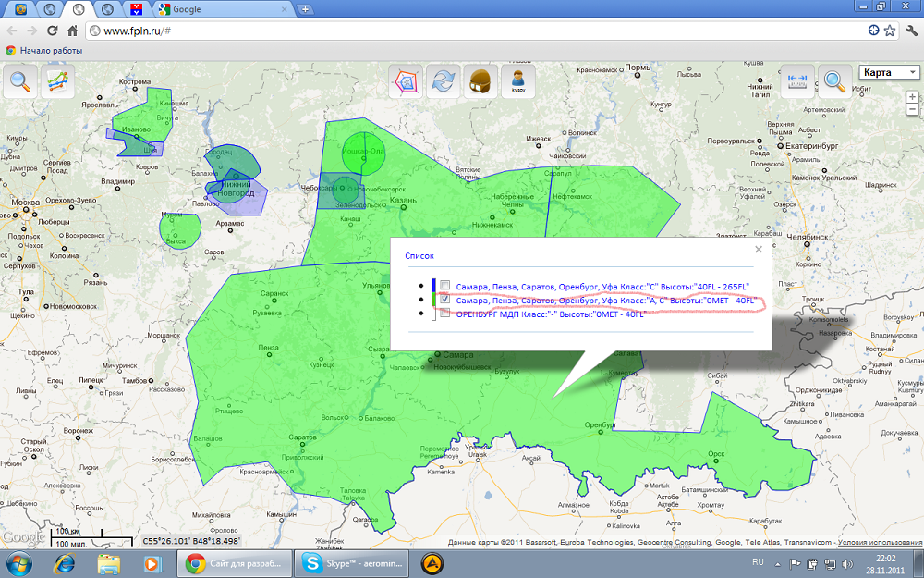The height and width of the screenshot is (578, 924).
Task: Open the Начало работы bookmark
Action: pyautogui.click(x=44, y=50)
